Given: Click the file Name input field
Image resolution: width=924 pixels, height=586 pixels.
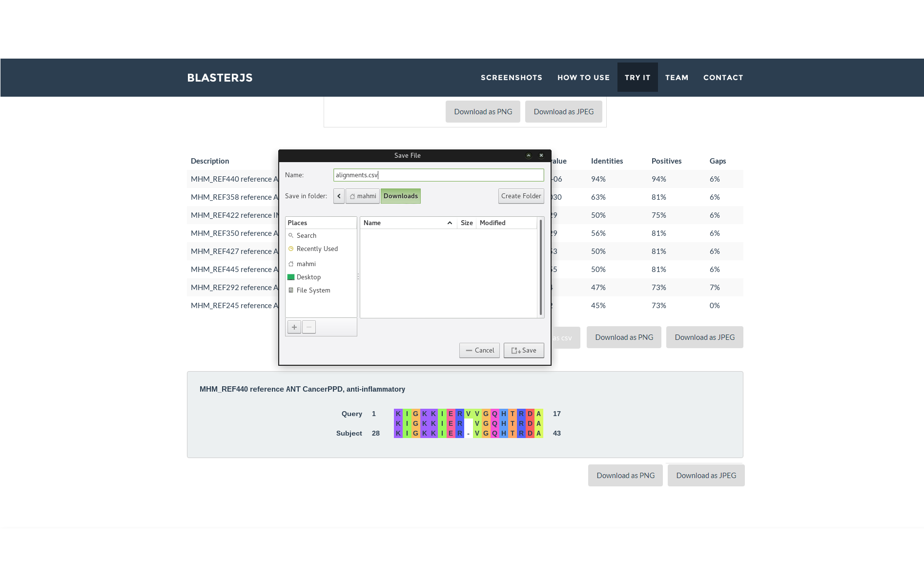Looking at the screenshot, I should pos(438,175).
